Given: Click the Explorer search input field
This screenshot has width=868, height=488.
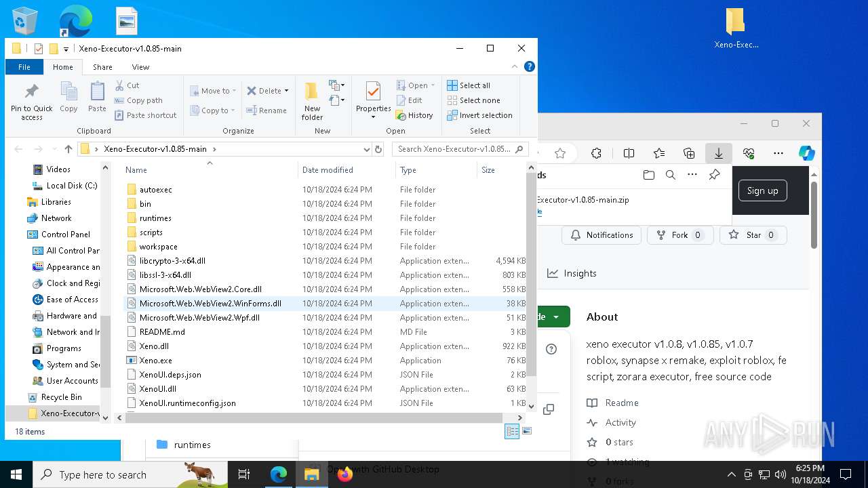Looking at the screenshot, I should coord(460,149).
